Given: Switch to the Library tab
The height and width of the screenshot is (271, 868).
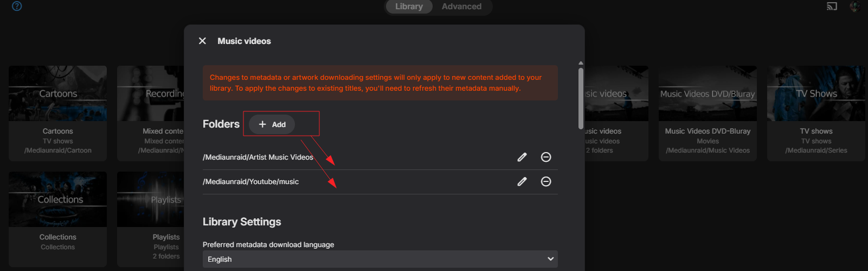Looking at the screenshot, I should tap(409, 7).
